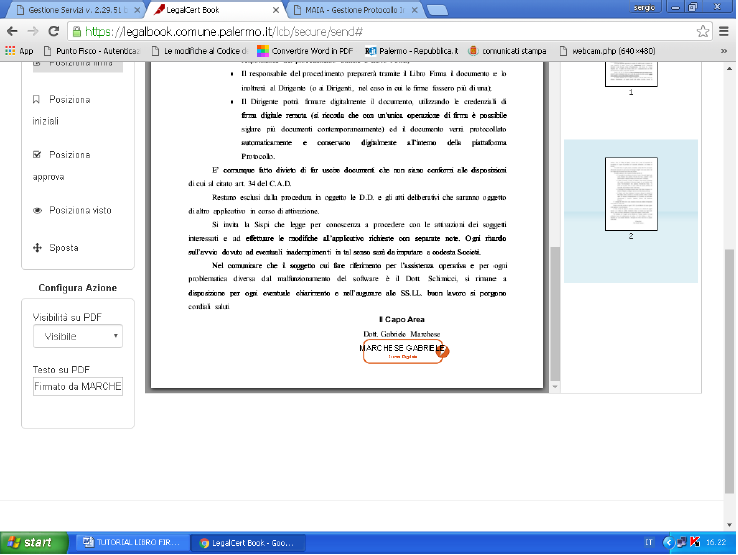Click the green padlock security icon
The image size is (738, 555).
tap(76, 32)
